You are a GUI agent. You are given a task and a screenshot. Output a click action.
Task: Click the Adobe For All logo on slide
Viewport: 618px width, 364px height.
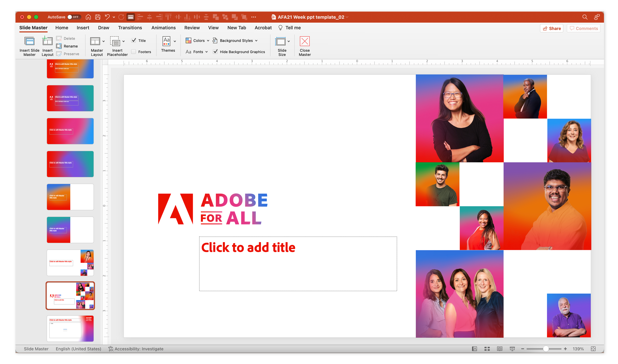213,209
